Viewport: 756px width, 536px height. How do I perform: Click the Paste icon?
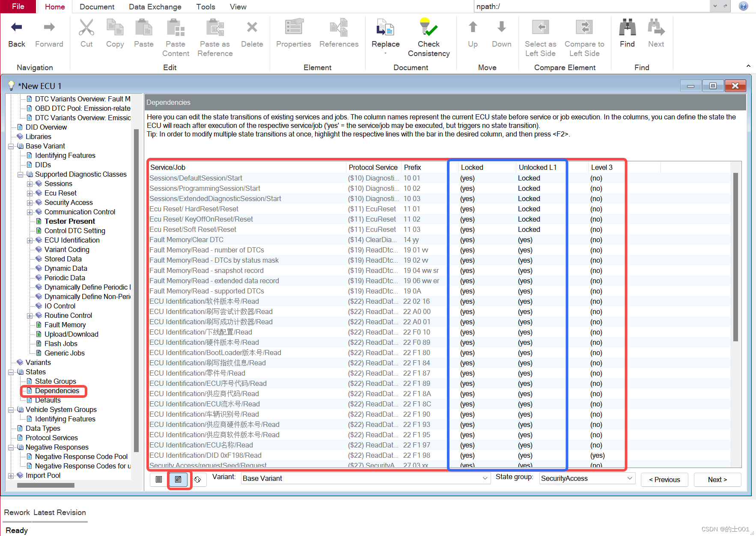(x=144, y=27)
